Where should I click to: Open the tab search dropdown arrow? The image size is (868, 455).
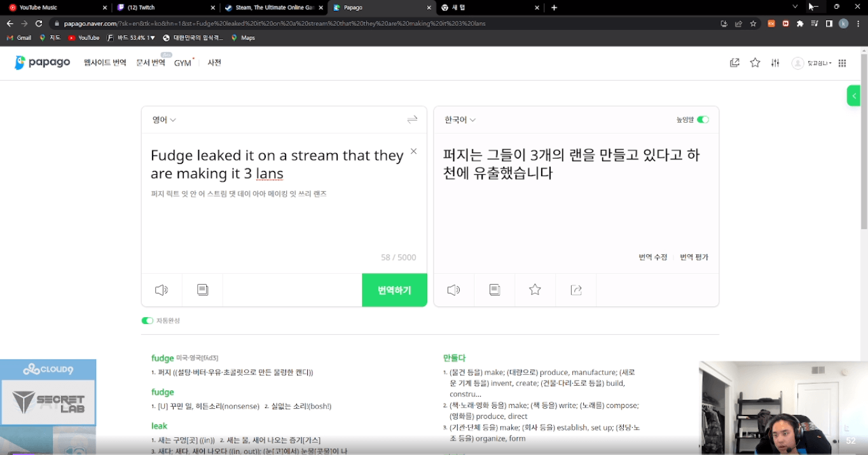pos(795,7)
